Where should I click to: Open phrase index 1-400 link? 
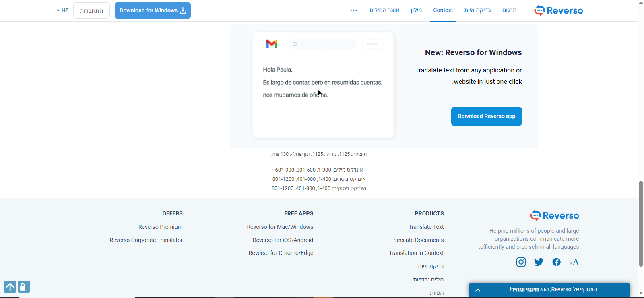pyautogui.click(x=324, y=188)
